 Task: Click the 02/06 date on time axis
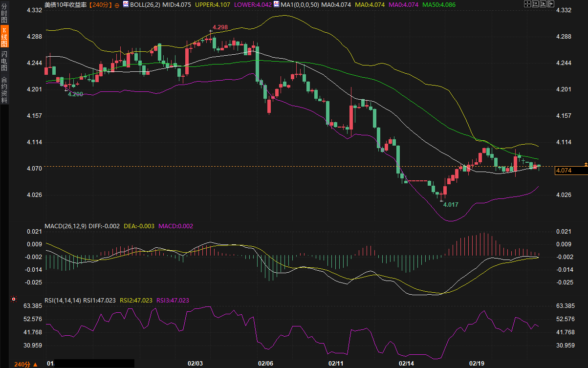pos(266,364)
